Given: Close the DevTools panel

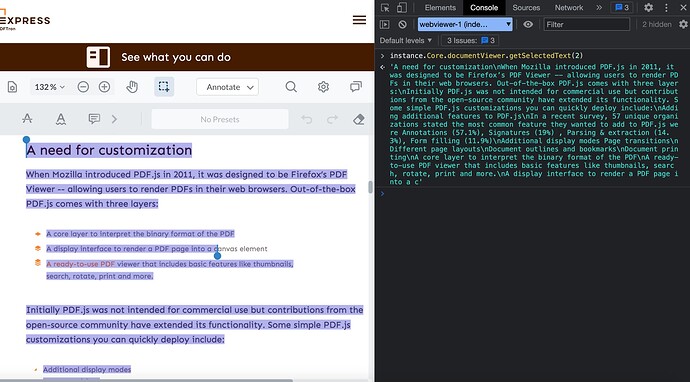Looking at the screenshot, I should click(683, 7).
